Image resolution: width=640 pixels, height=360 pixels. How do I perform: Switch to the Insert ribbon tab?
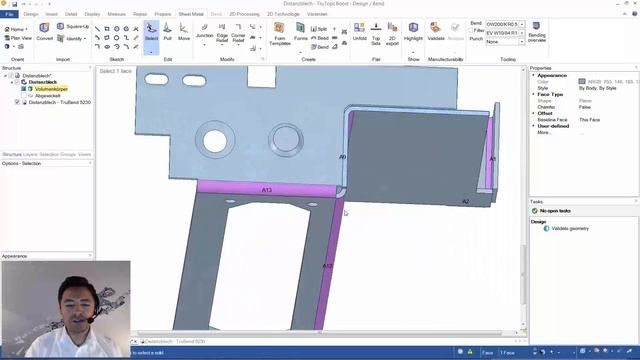[51, 14]
